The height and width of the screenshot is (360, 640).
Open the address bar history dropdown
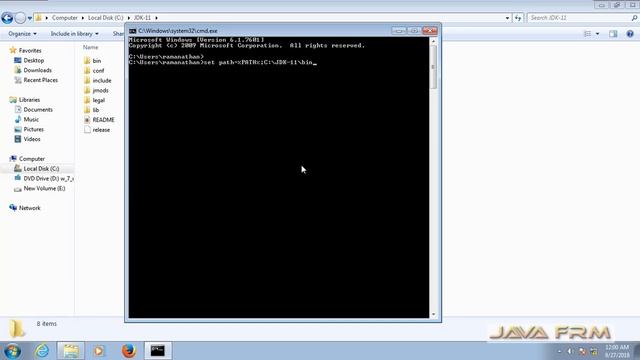pos(507,18)
